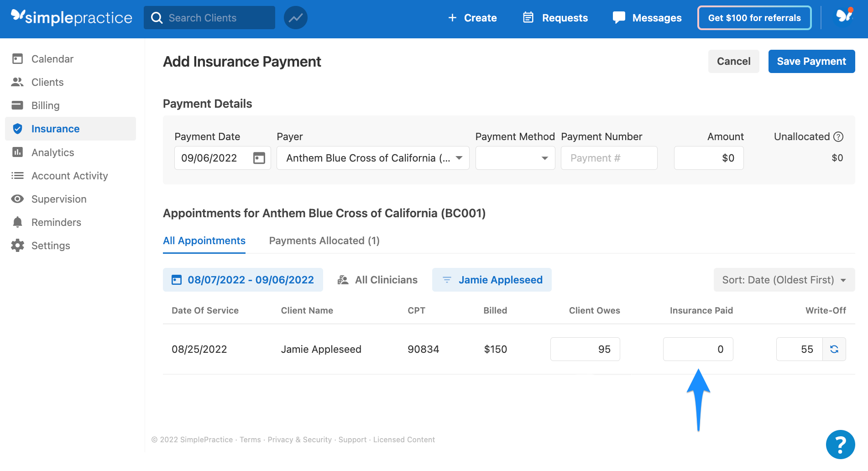Open the payment date calendar picker icon
This screenshot has width=868, height=471.
(x=259, y=158)
